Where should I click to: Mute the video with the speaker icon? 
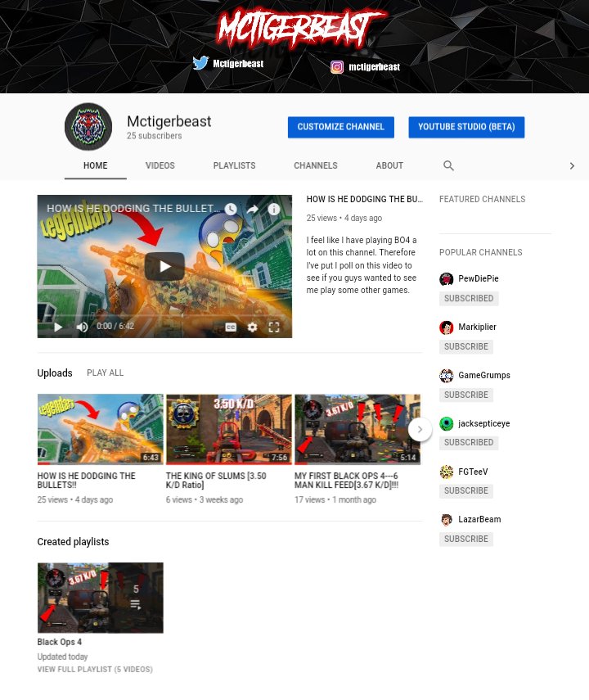[82, 327]
